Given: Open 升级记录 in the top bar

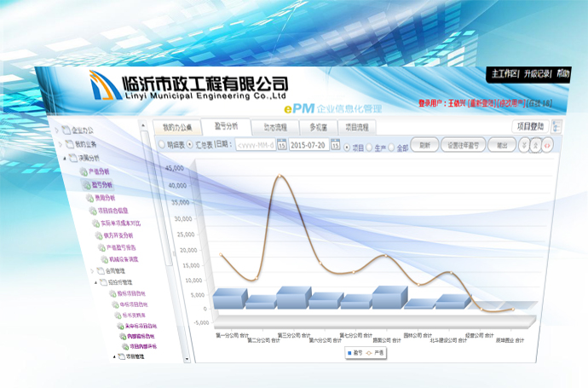Looking at the screenshot, I should tap(537, 73).
